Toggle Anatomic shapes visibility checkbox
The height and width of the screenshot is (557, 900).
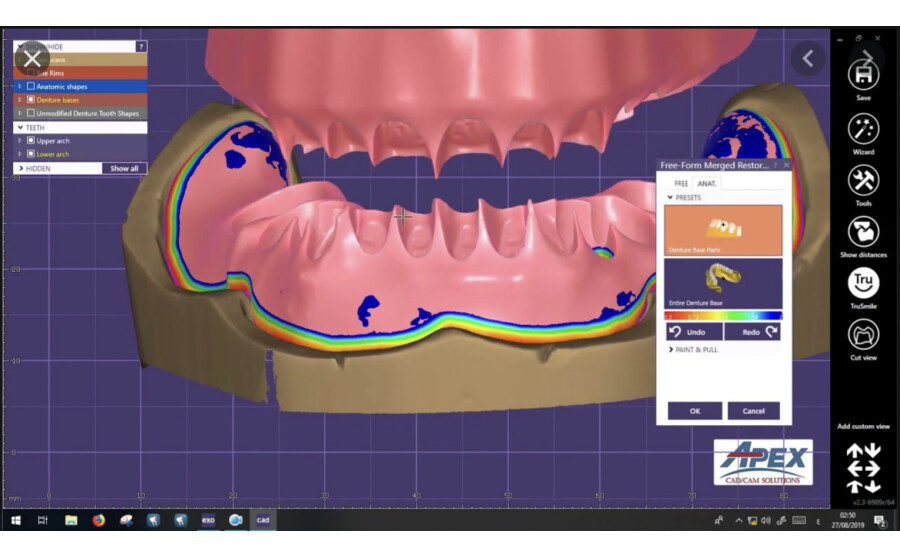pyautogui.click(x=31, y=86)
